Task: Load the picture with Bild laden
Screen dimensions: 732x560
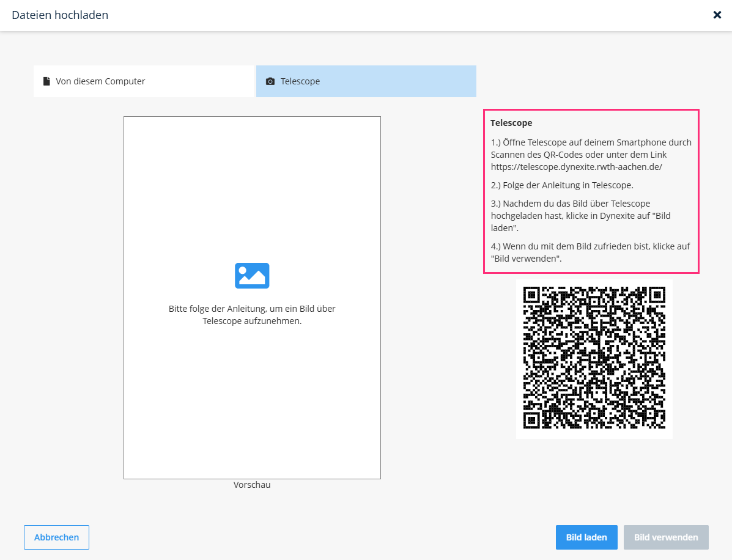Action: [586, 537]
